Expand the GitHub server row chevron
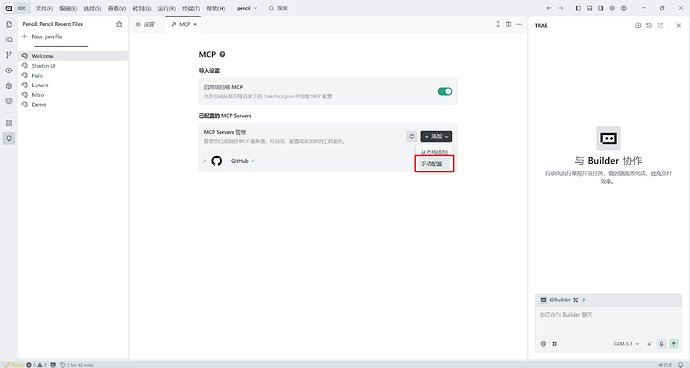 205,161
